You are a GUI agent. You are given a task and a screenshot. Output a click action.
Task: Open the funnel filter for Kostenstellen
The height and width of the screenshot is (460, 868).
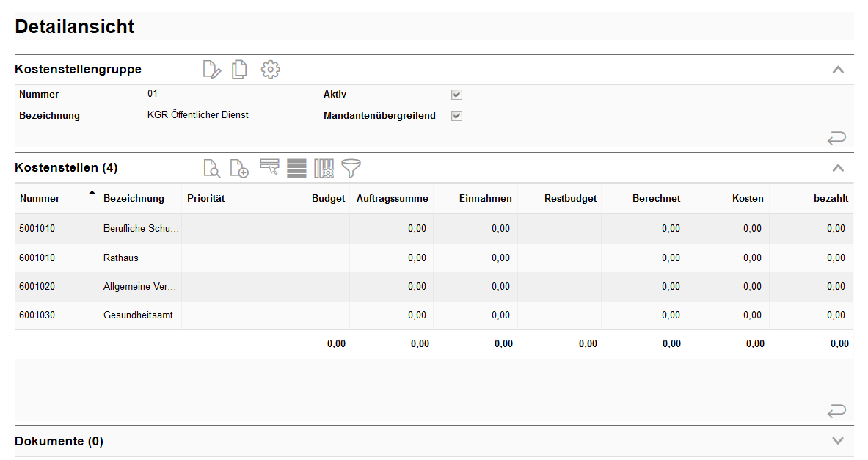pos(351,168)
